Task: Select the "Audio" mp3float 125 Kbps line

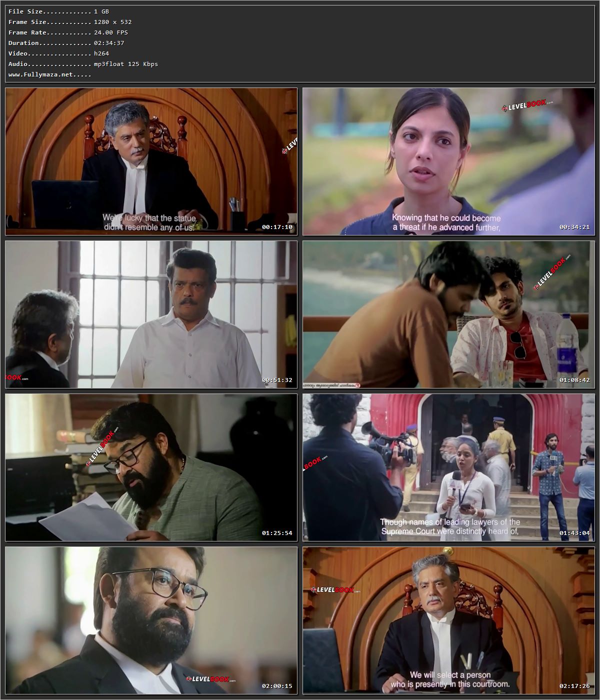Action: 83,64
